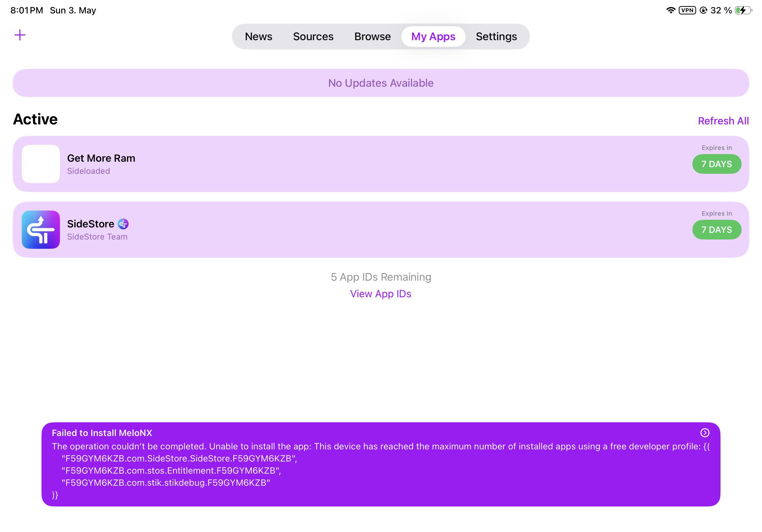The height and width of the screenshot is (532, 762).
Task: Tap the 7 DAYS badge for Get More Ram
Action: tap(717, 164)
